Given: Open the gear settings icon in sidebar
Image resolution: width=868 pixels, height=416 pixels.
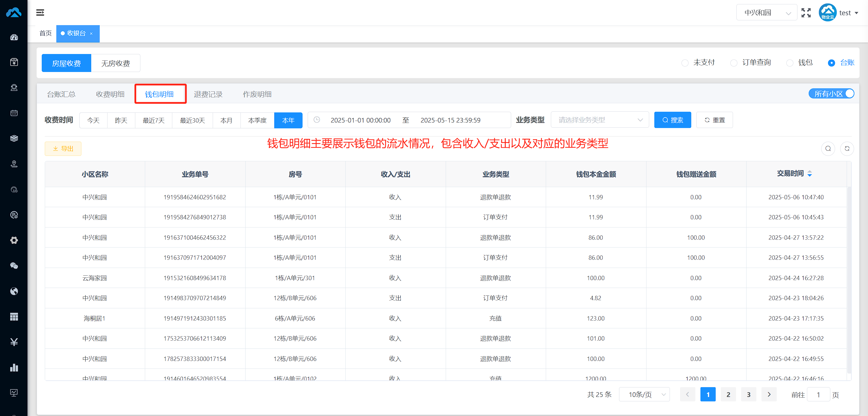Looking at the screenshot, I should pos(14,240).
